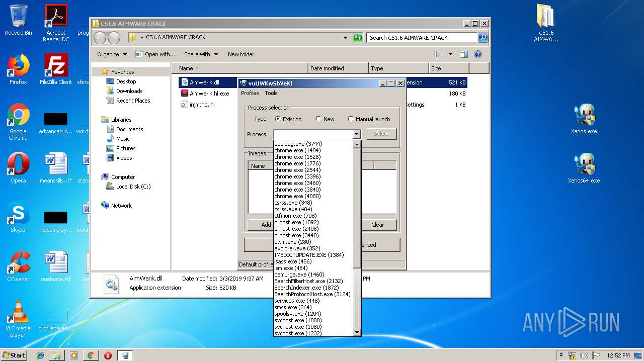This screenshot has height=362, width=644.
Task: Open meanskills.rtf document icon
Action: point(56,167)
